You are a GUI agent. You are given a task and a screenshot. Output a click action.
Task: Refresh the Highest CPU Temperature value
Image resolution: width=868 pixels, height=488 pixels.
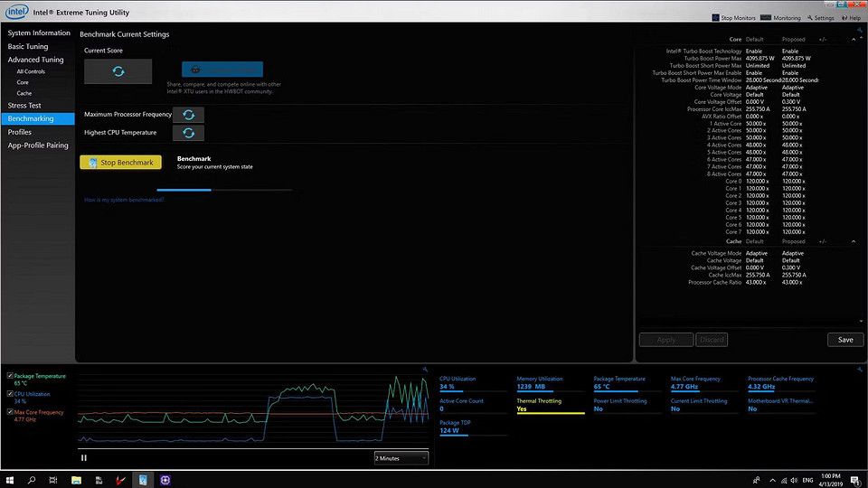[x=188, y=133]
